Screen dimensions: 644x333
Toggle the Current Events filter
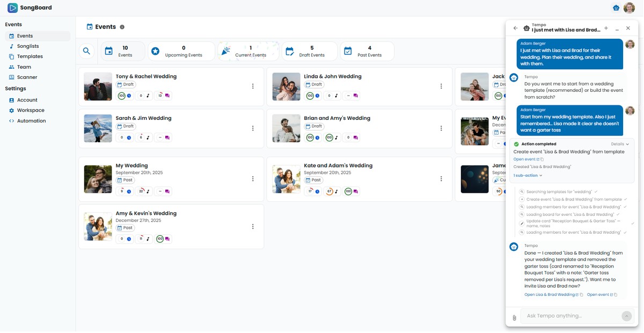(247, 51)
